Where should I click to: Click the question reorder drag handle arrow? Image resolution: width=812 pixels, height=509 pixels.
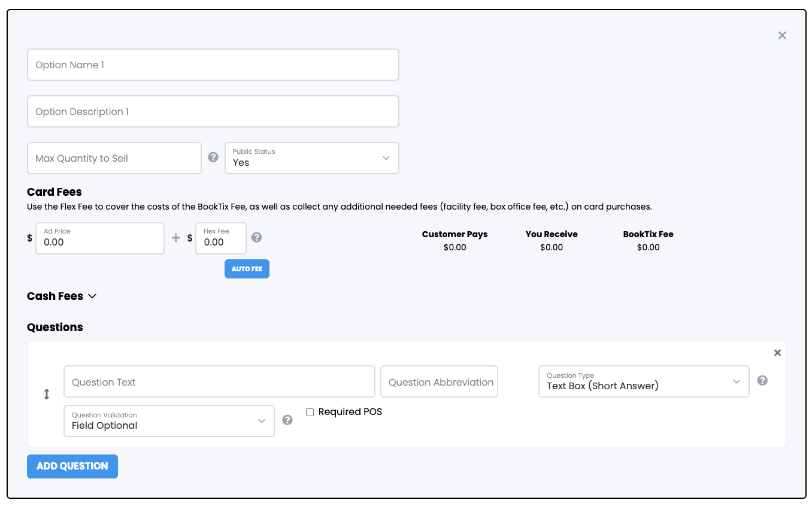[x=47, y=395]
